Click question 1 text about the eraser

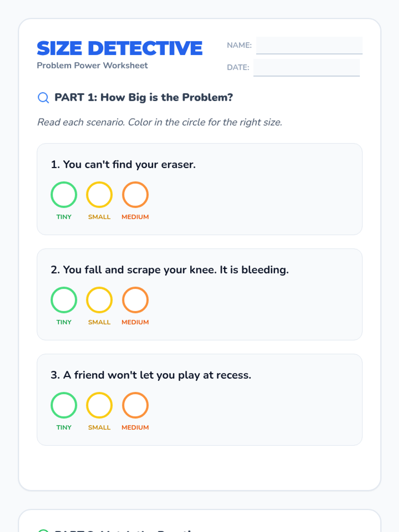click(x=123, y=165)
